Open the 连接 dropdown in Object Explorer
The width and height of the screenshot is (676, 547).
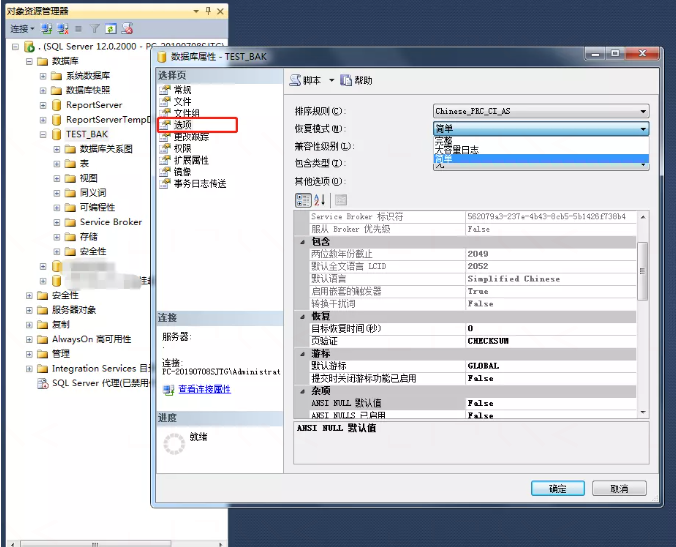[22, 29]
